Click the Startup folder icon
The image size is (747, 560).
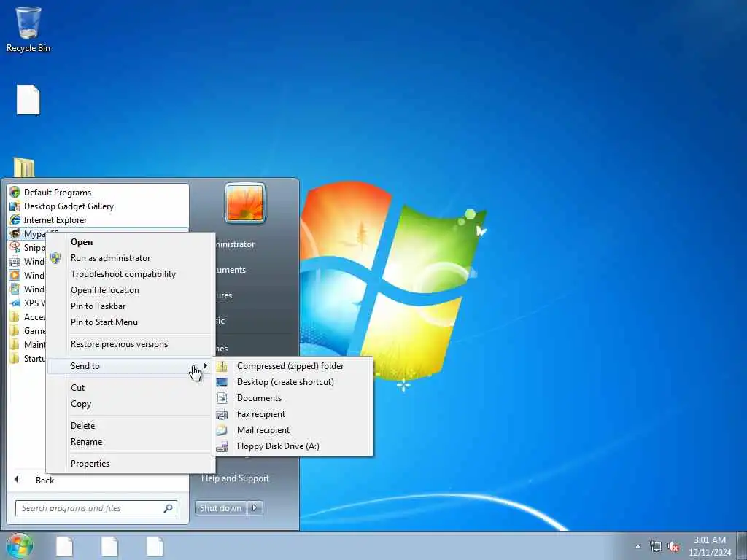coord(15,358)
